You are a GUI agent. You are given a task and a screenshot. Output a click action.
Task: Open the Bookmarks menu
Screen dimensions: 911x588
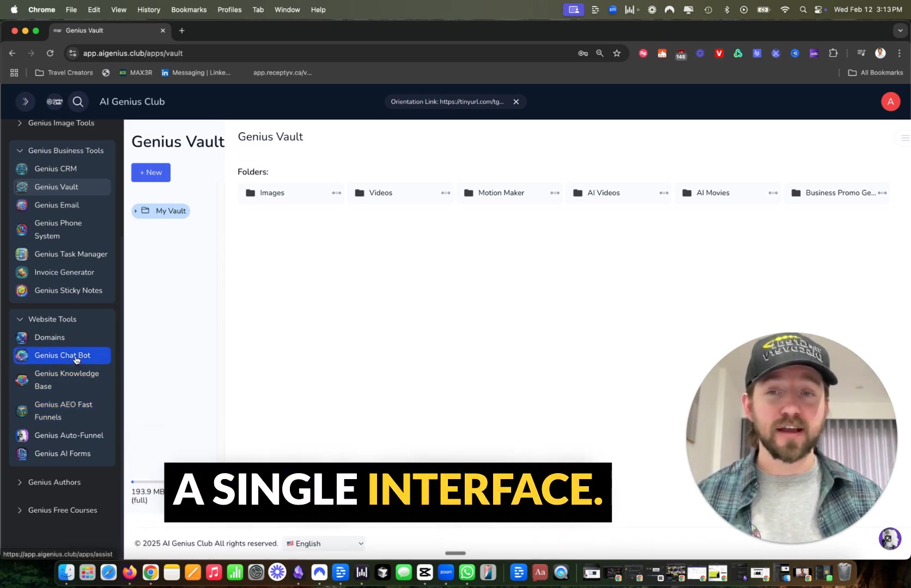coord(189,10)
